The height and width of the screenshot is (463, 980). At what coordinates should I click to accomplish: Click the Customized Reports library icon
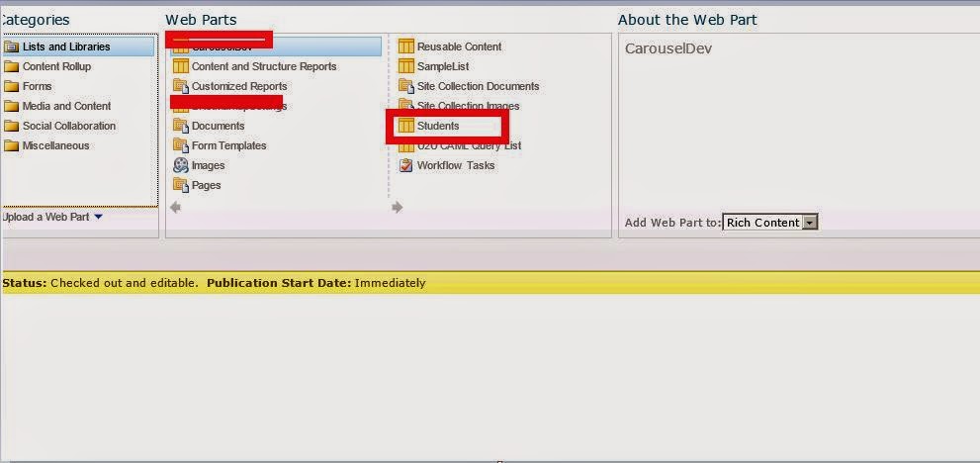coord(181,86)
